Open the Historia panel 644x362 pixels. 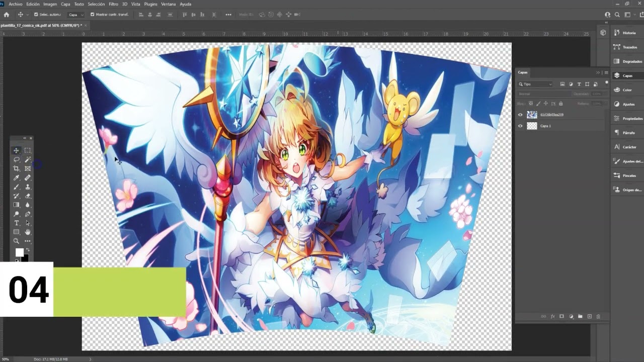click(x=627, y=33)
